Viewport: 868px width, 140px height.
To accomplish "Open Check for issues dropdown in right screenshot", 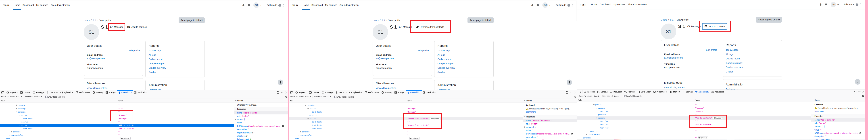I will click(x=596, y=96).
